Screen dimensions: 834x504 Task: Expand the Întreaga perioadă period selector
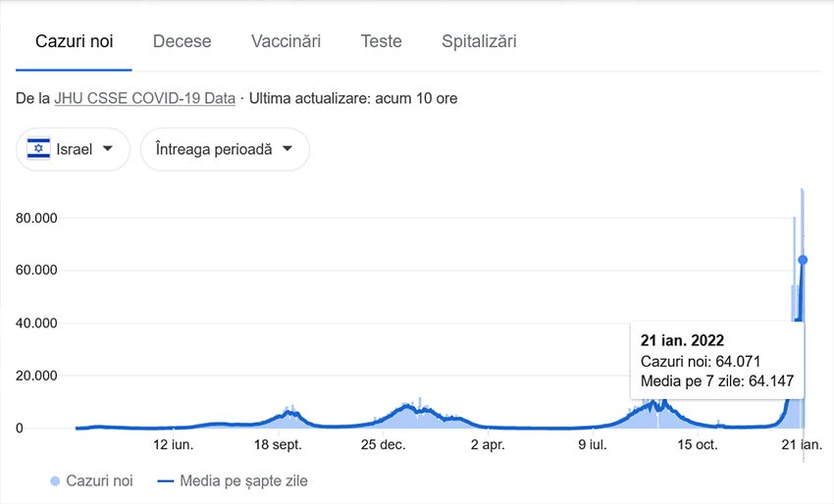225,149
